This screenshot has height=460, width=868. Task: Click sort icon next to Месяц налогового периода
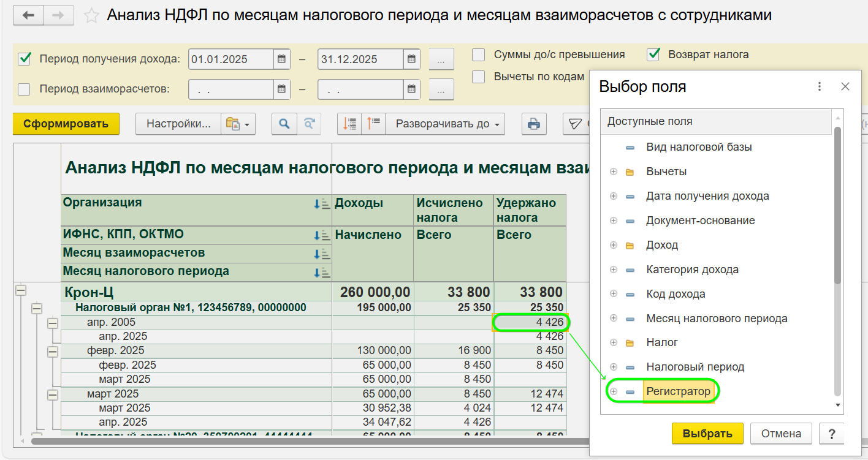pos(322,273)
